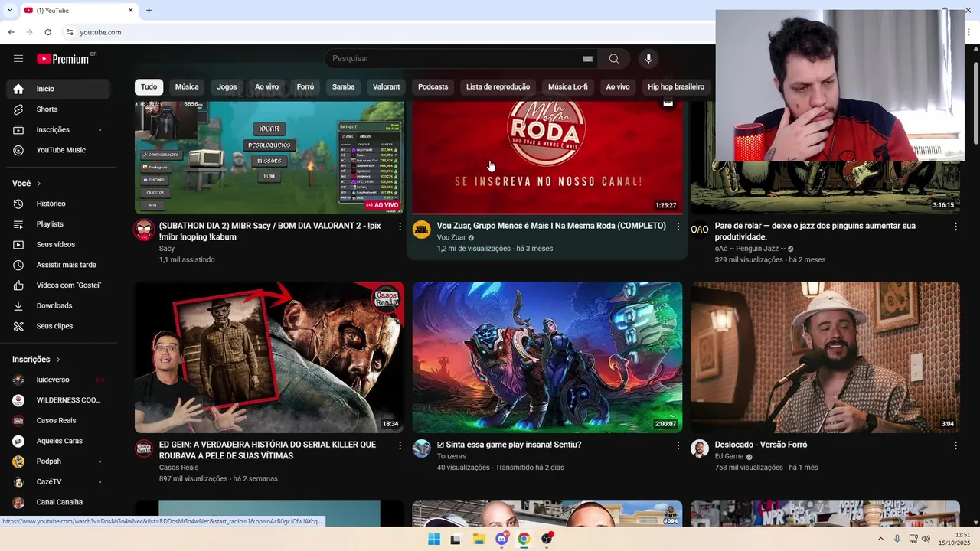Select the Forró filter chip
Image resolution: width=980 pixels, height=551 pixels.
tap(305, 87)
